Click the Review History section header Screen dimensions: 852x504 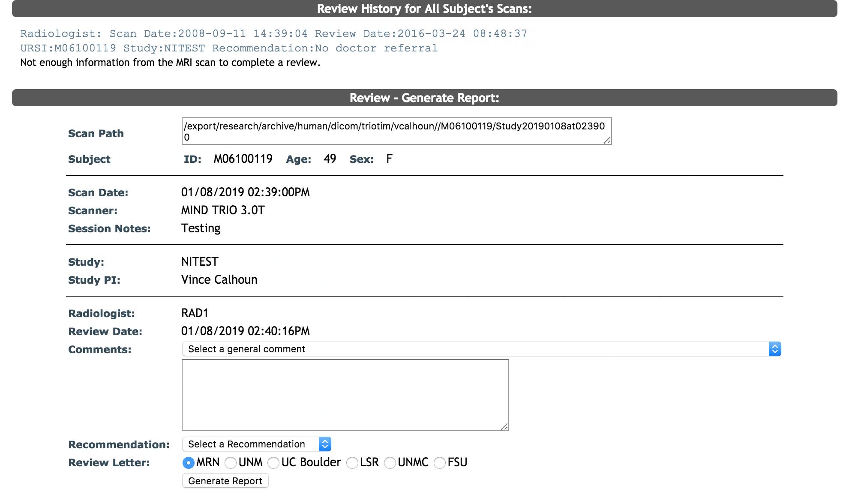(424, 9)
